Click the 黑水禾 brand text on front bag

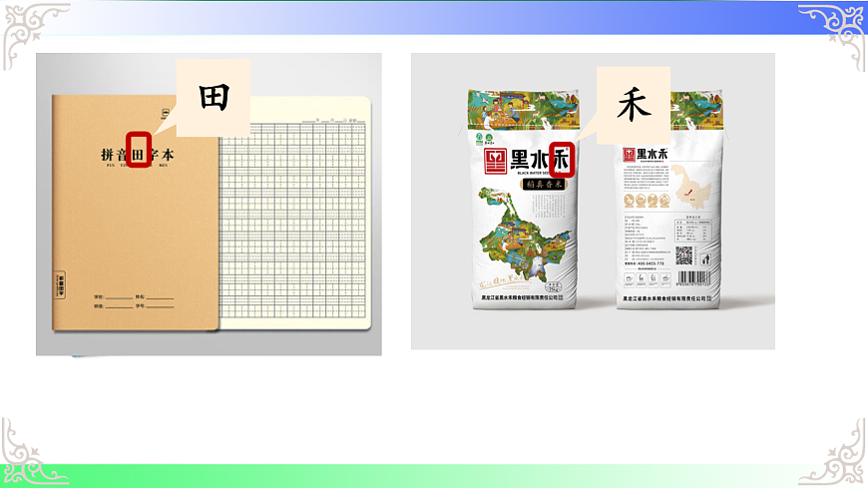pyautogui.click(x=540, y=160)
